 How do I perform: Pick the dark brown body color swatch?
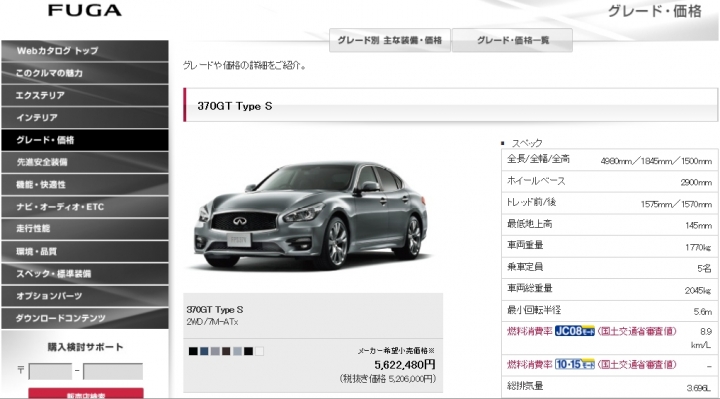click(x=226, y=351)
